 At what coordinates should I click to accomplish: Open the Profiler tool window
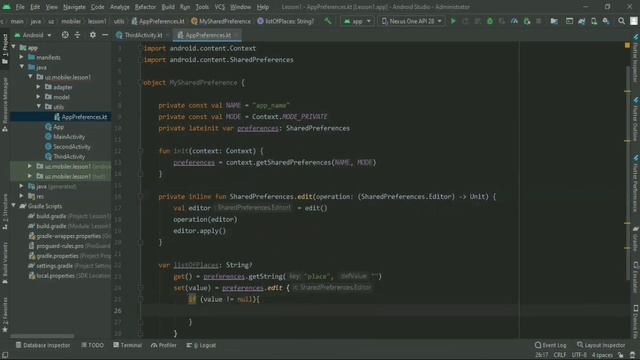[x=164, y=345]
